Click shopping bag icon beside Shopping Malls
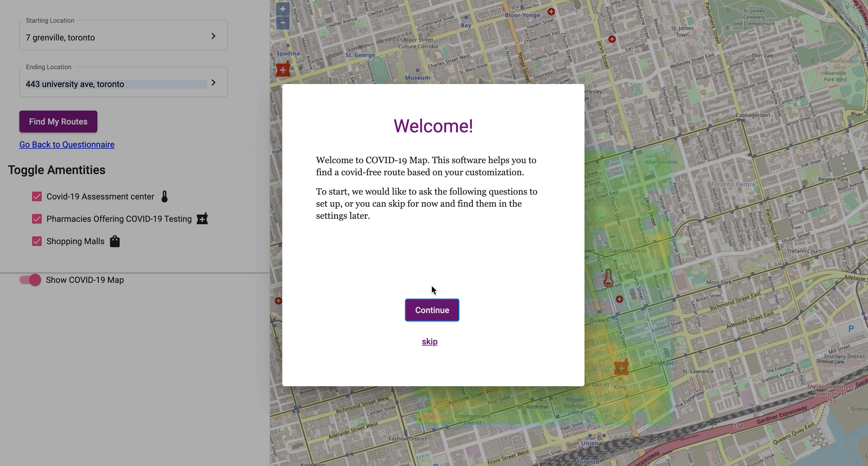Screen dimensions: 868x466 point(115,241)
